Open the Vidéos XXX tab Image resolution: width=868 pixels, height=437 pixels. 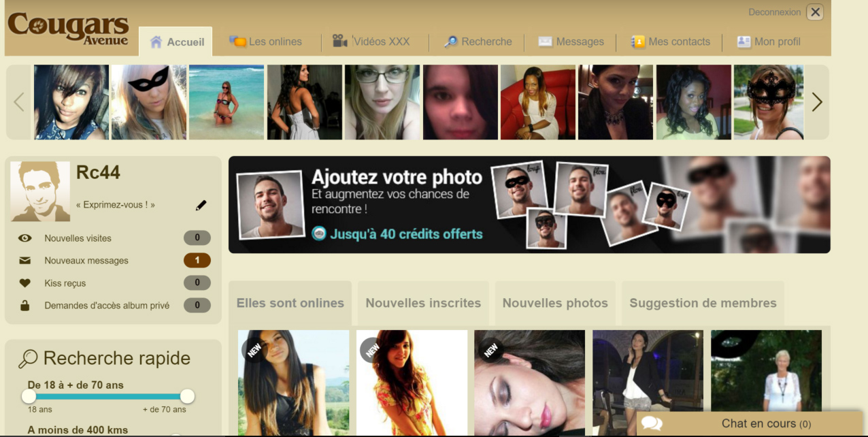[371, 42]
